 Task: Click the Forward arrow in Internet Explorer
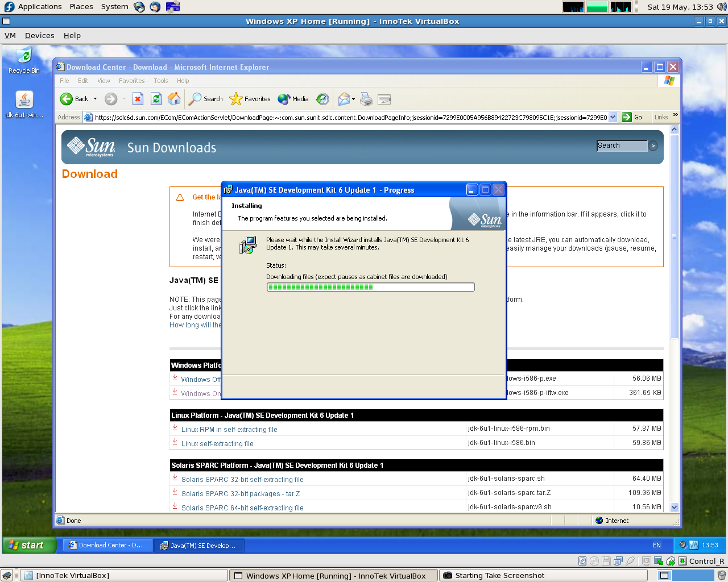pyautogui.click(x=111, y=99)
